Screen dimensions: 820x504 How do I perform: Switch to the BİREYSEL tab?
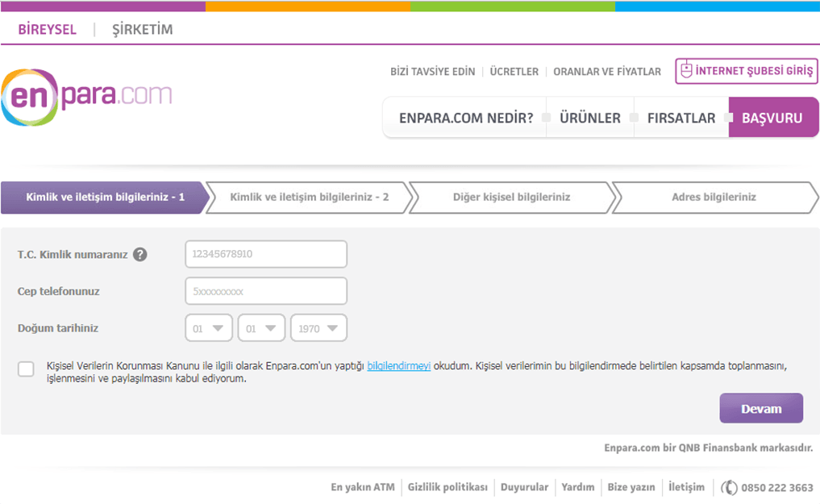point(47,29)
